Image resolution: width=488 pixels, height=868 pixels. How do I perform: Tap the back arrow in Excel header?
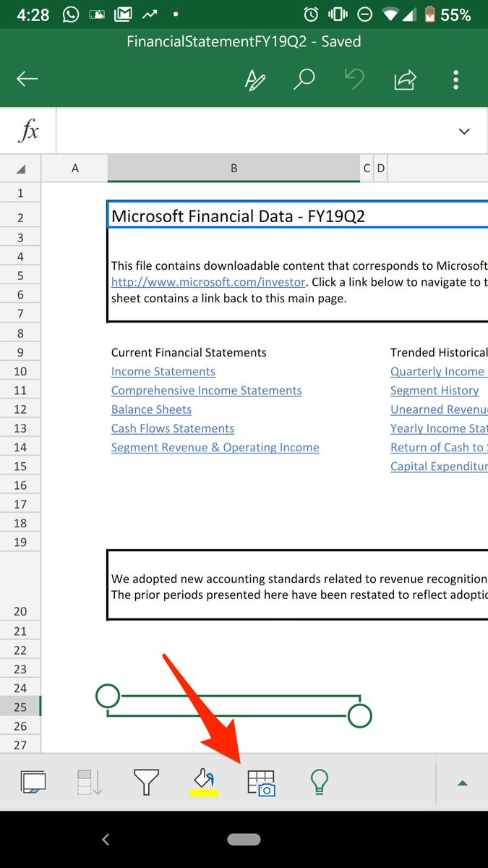coord(27,80)
